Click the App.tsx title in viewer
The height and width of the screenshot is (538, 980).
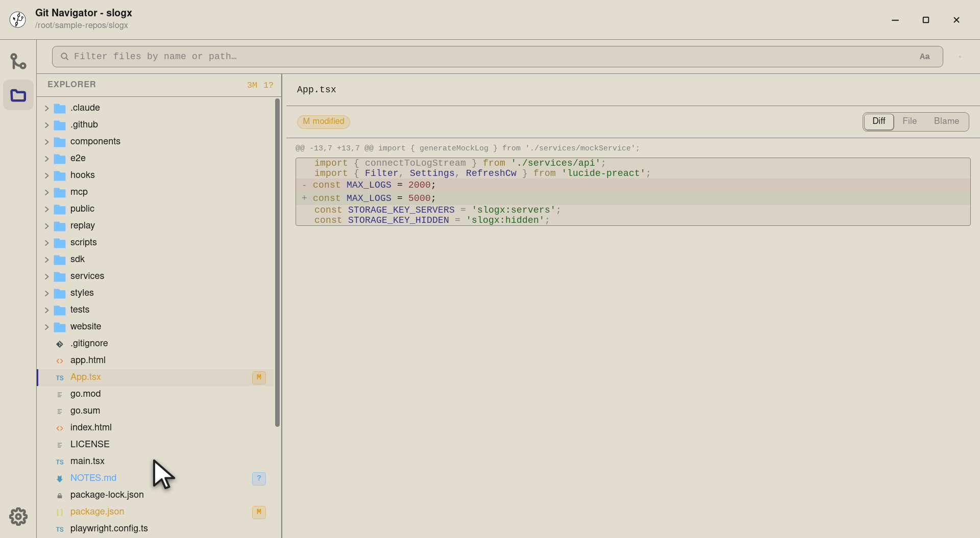coord(316,90)
